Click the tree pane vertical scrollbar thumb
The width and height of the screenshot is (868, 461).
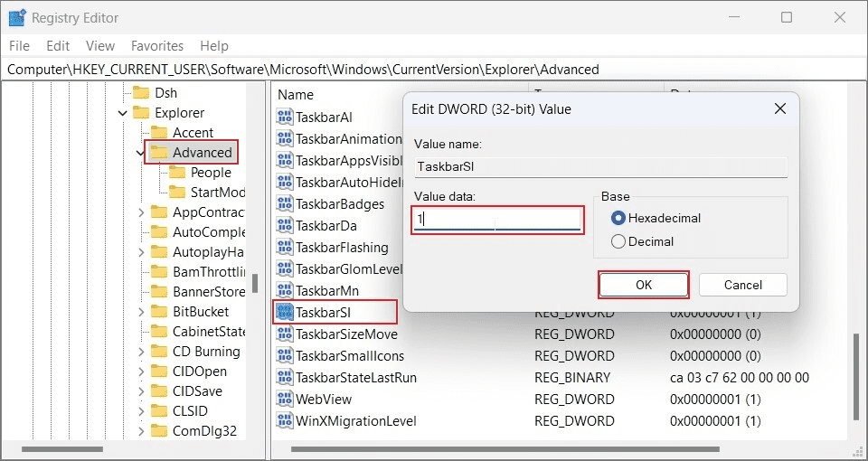point(255,283)
